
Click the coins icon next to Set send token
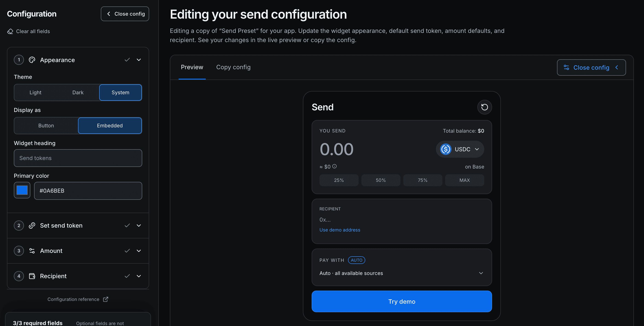(x=32, y=225)
